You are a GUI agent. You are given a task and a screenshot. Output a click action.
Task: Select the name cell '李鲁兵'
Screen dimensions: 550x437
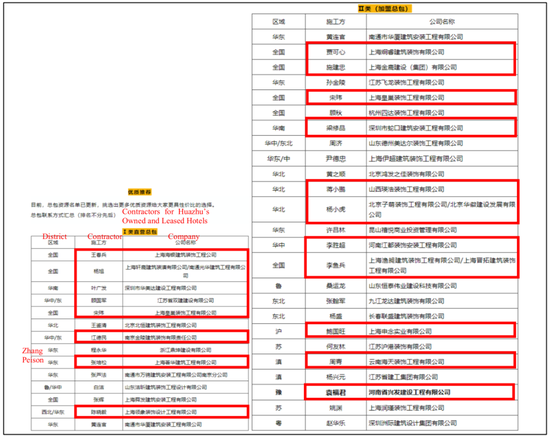tap(336, 265)
